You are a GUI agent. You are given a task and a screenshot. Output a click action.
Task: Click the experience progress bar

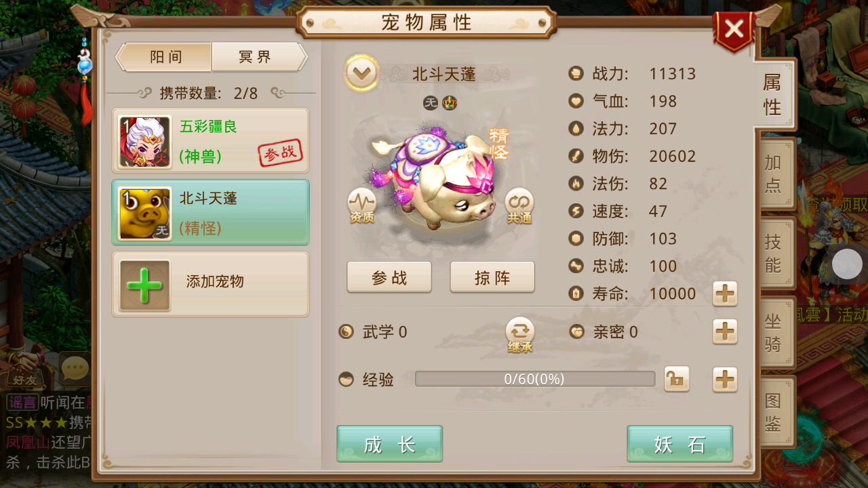tap(535, 379)
